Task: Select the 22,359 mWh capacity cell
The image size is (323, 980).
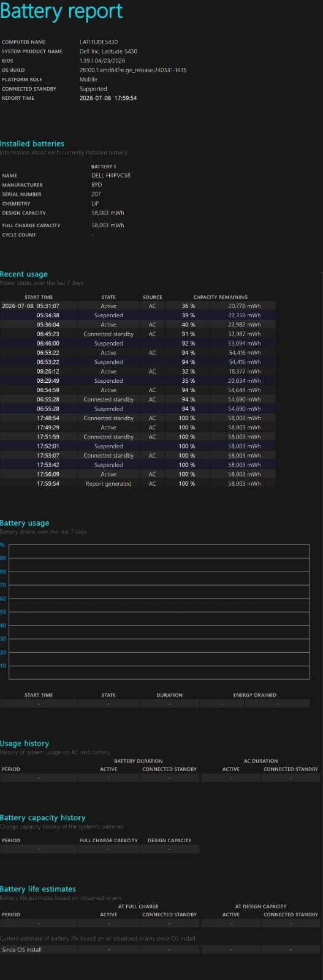Action: coord(245,315)
